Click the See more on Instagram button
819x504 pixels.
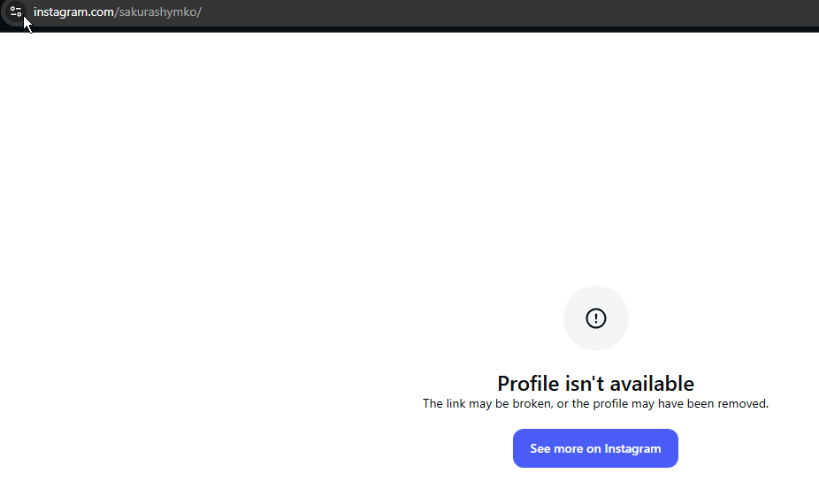595,448
